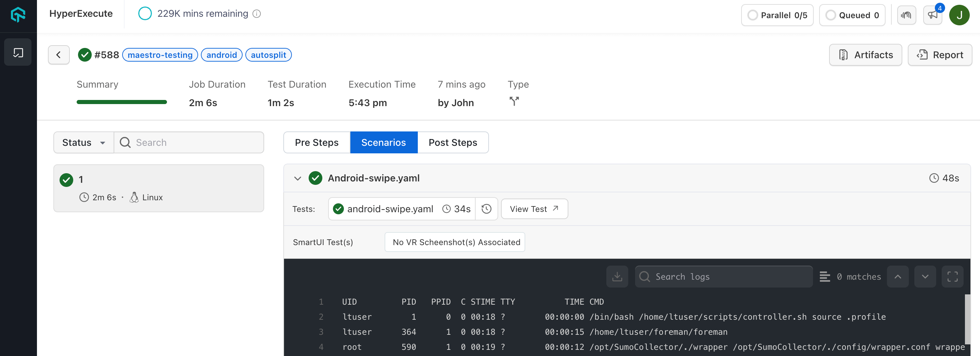Switch to the Pre Steps tab
The height and width of the screenshot is (356, 980).
[317, 142]
